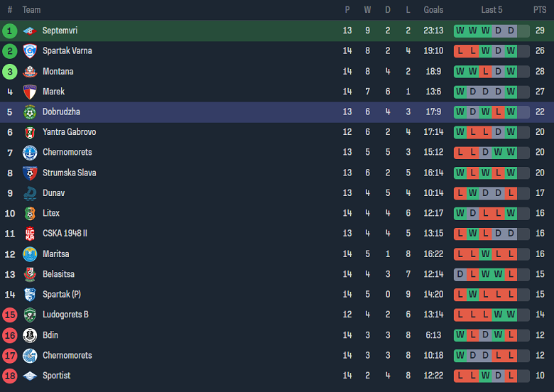
Task: Click the Ludogorets B club crest
Action: tap(29, 315)
